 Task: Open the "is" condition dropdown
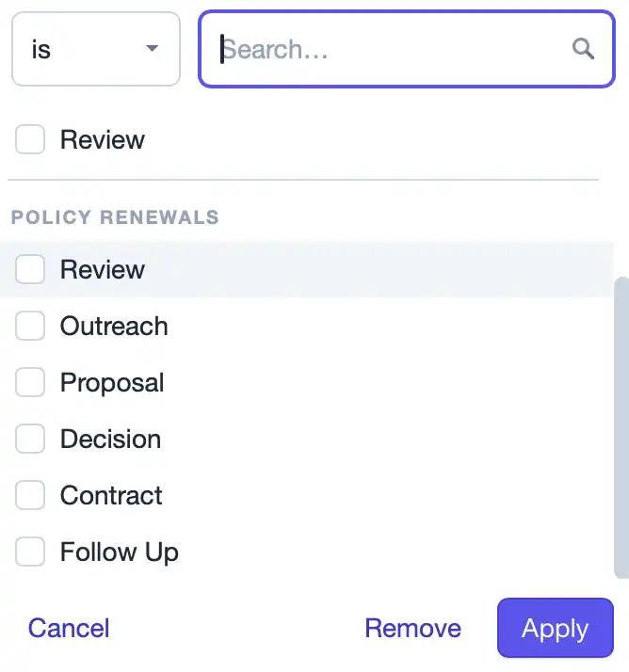[96, 49]
